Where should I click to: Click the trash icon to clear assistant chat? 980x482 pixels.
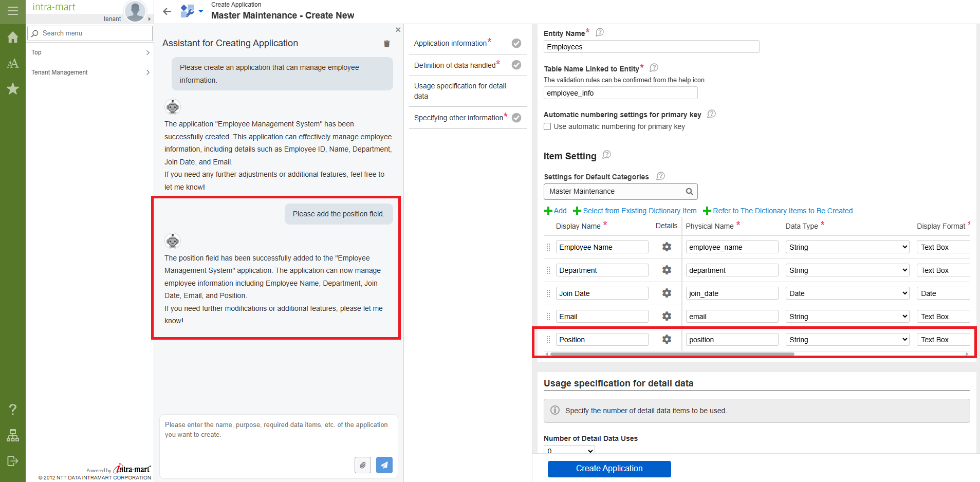tap(386, 44)
